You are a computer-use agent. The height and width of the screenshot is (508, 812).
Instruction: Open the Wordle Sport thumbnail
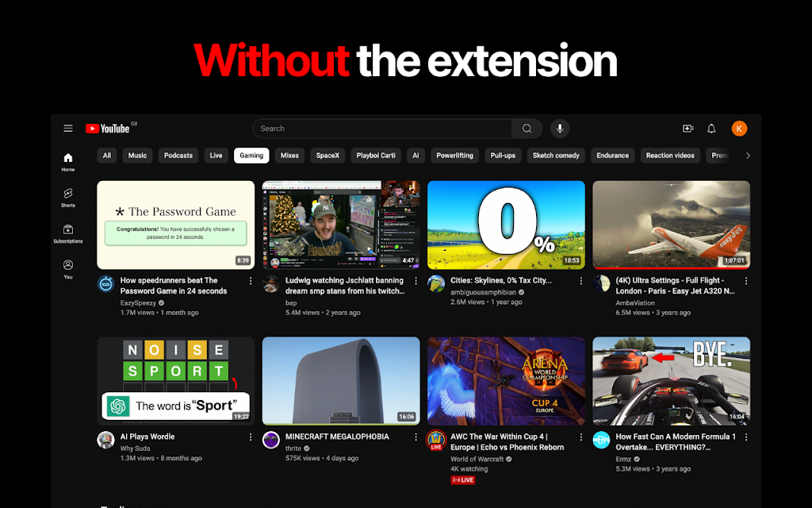coord(175,381)
